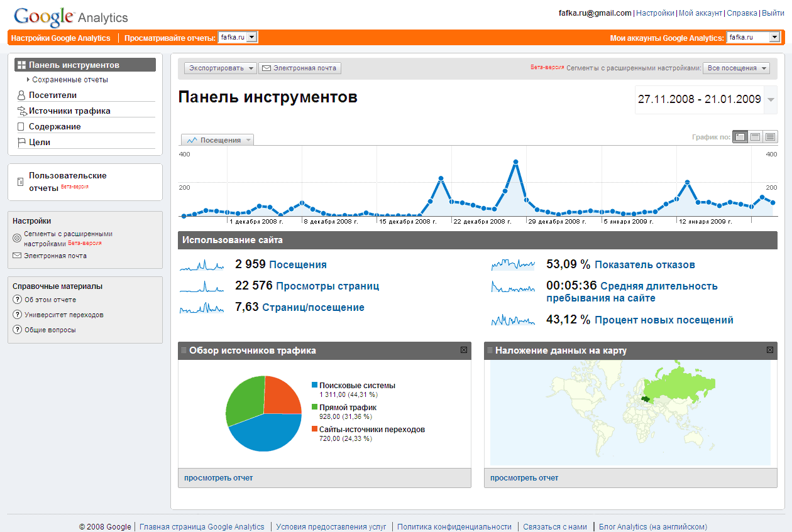The image size is (792, 532).
Task: Click the custom reports document icon
Action: tap(20, 182)
